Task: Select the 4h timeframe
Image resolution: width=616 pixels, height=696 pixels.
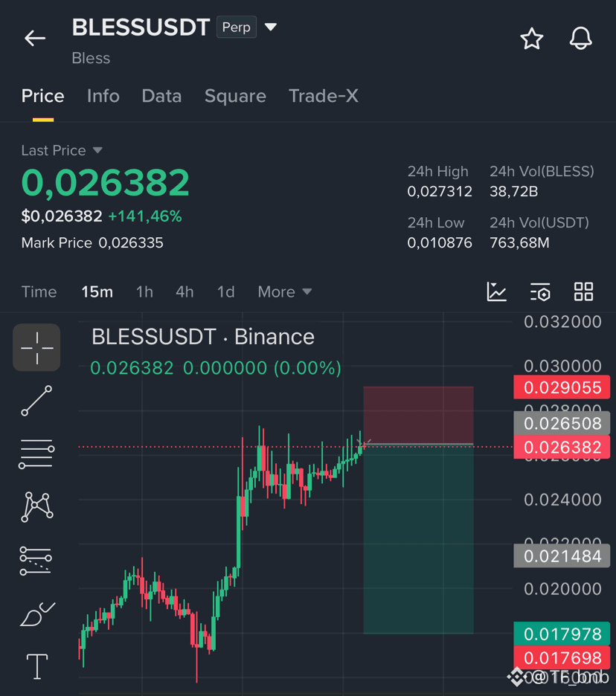Action: coord(185,291)
